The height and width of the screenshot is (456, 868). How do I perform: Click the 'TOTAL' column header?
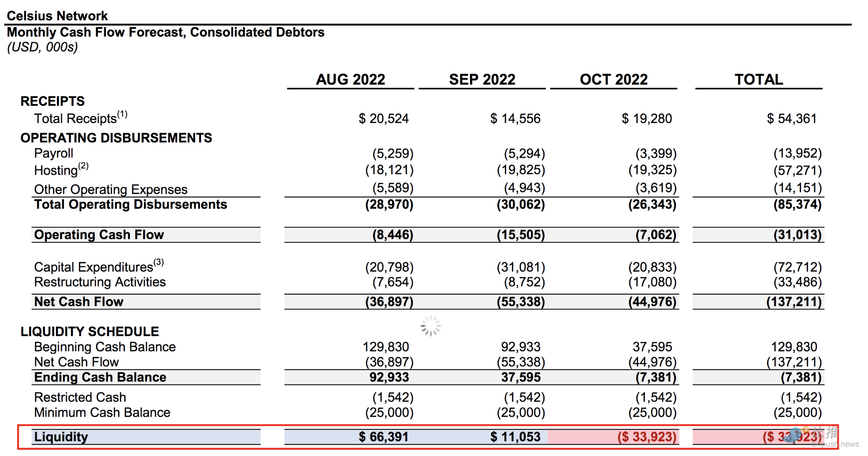759,79
